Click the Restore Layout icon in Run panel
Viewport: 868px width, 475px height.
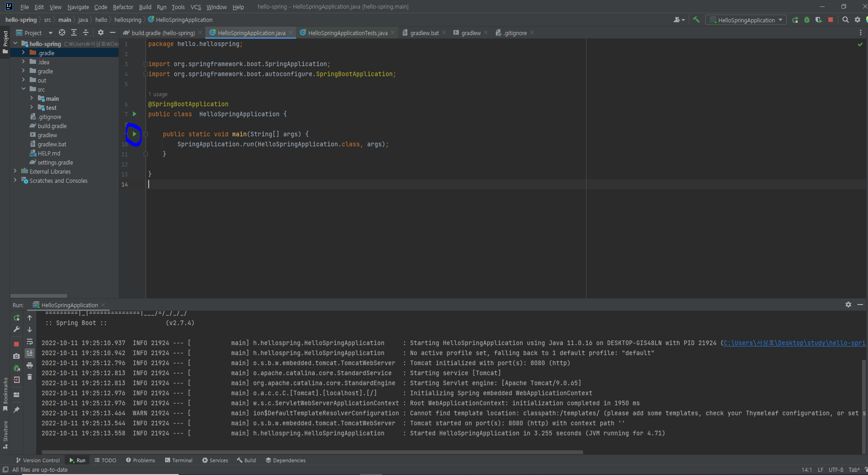[17, 395]
